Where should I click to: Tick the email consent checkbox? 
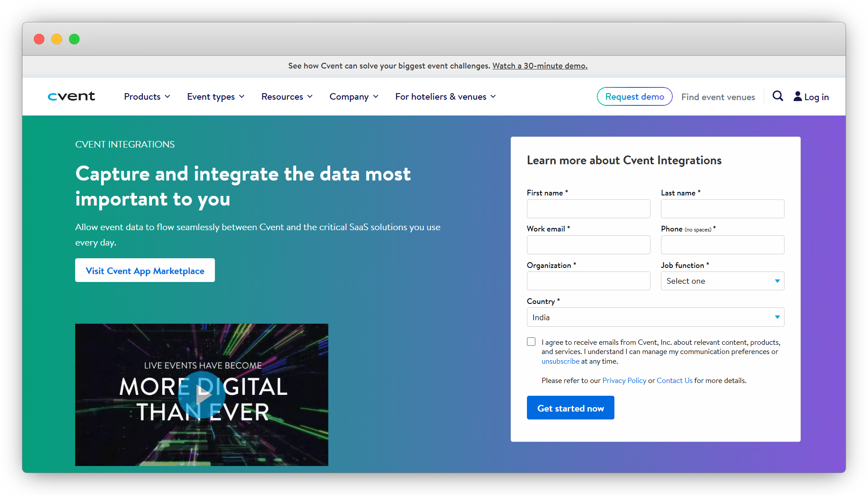531,342
